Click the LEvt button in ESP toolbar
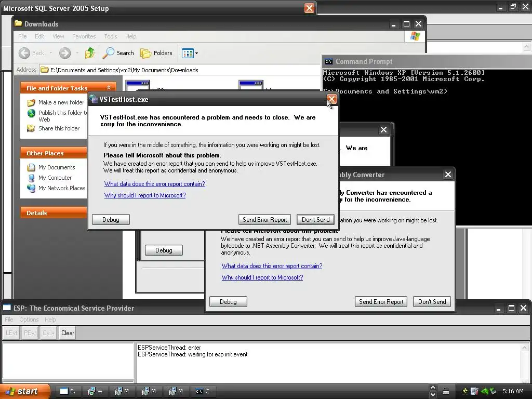 11,333
